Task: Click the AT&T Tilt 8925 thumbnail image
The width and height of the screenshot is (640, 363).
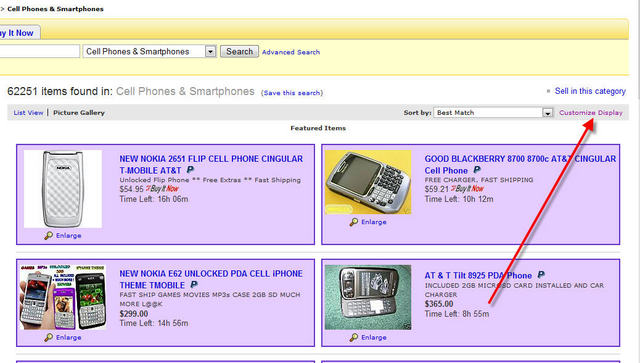Action: (x=368, y=297)
